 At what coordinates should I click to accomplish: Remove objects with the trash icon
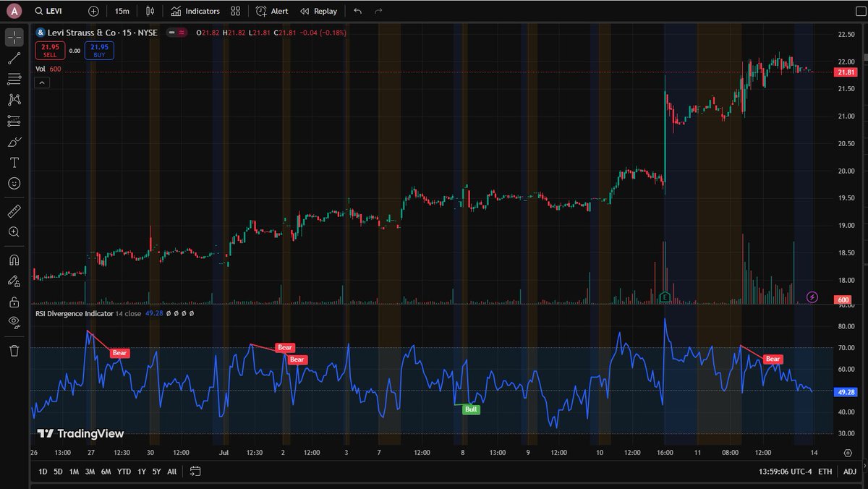click(x=14, y=350)
